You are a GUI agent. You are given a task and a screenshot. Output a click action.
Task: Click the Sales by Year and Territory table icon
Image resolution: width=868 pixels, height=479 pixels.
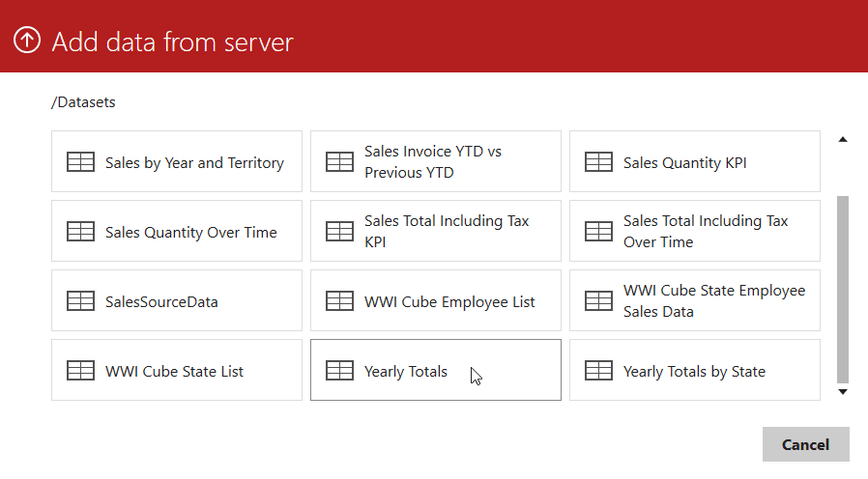(80, 162)
